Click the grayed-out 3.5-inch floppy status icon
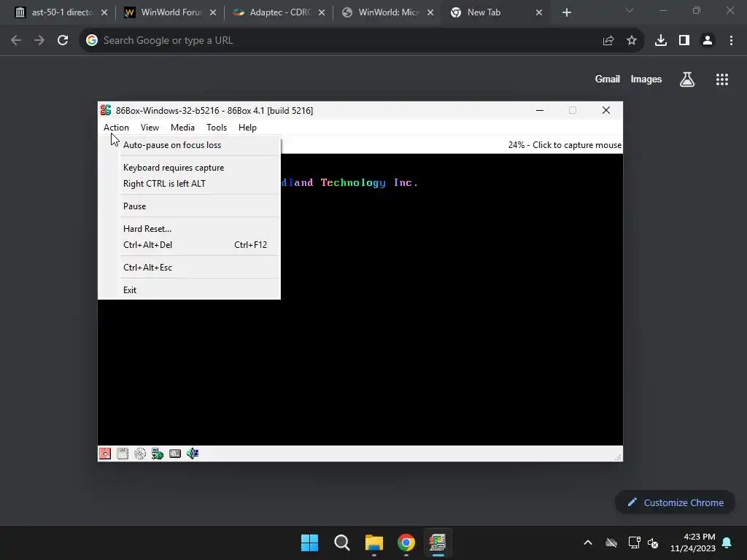Viewport: 747px width, 560px height. coord(123,454)
